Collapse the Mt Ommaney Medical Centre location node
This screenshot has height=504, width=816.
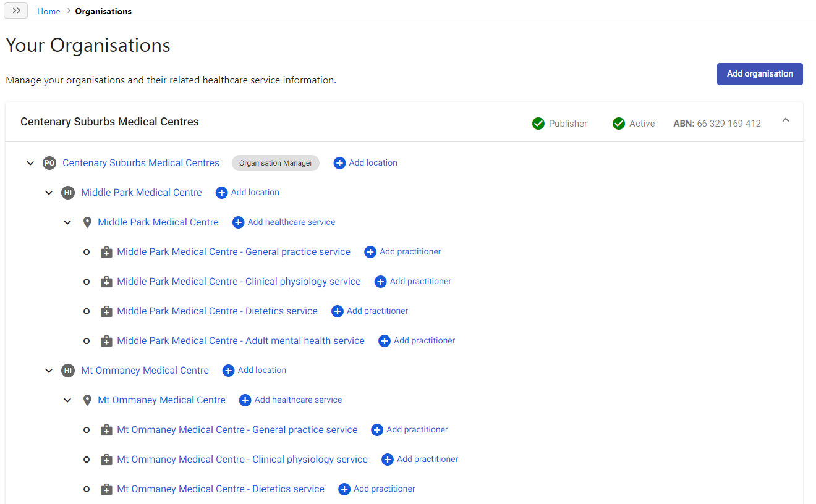tap(68, 400)
